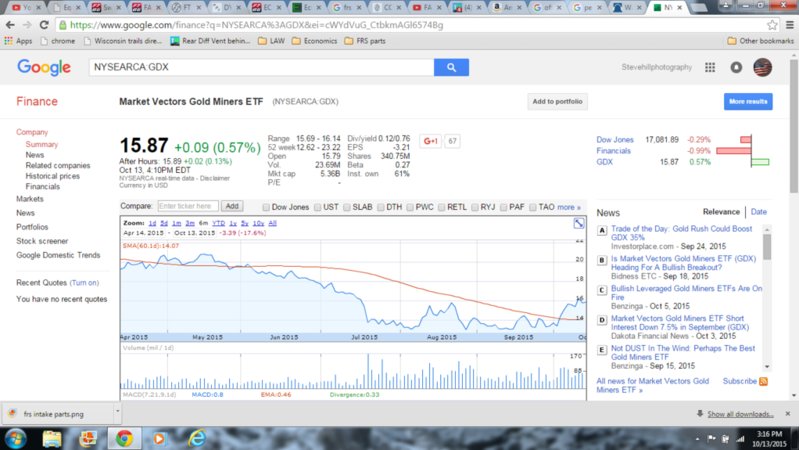799x450 pixels.
Task: Launch Internet Explorer from taskbar
Action: click(197, 438)
